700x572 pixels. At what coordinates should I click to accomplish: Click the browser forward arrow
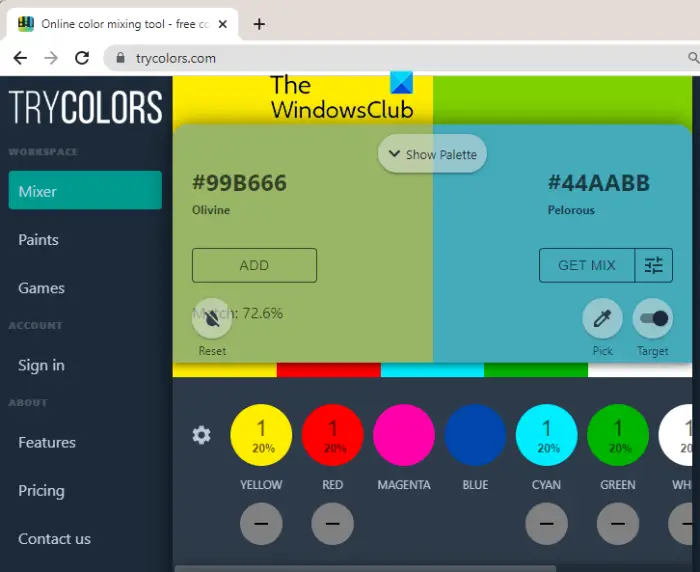point(51,58)
